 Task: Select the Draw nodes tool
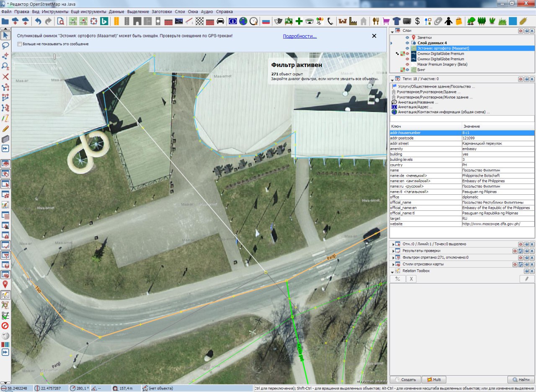(x=6, y=56)
